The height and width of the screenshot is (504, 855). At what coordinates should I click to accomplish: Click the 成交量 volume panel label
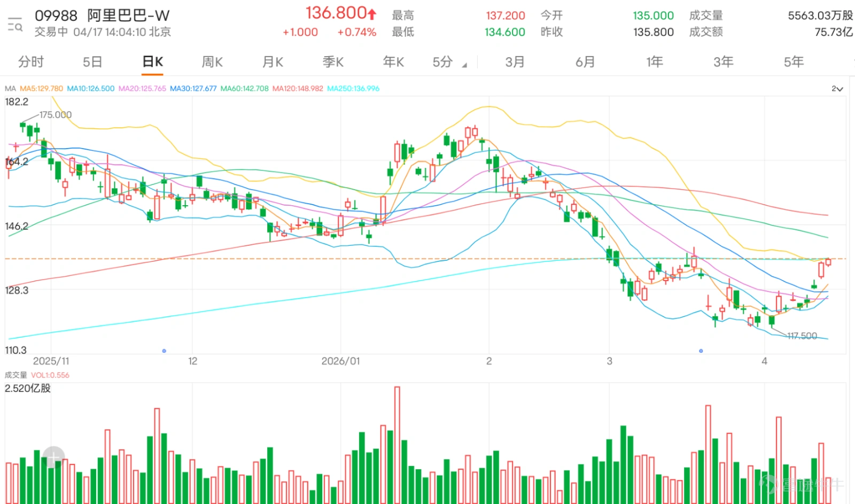[15, 375]
